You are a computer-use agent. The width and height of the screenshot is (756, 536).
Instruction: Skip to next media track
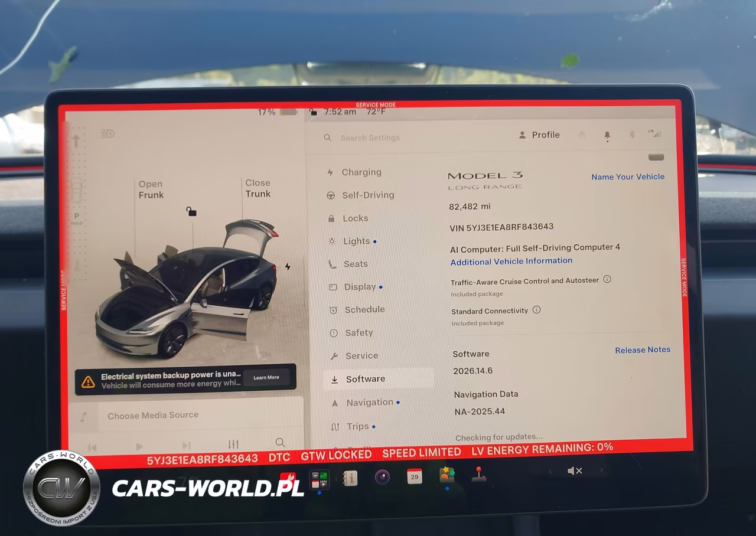187,445
